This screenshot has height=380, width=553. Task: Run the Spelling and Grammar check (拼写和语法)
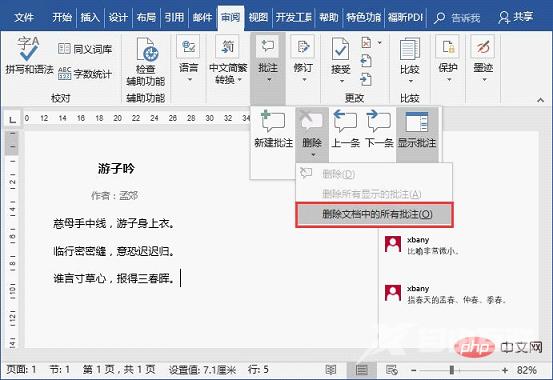(29, 55)
